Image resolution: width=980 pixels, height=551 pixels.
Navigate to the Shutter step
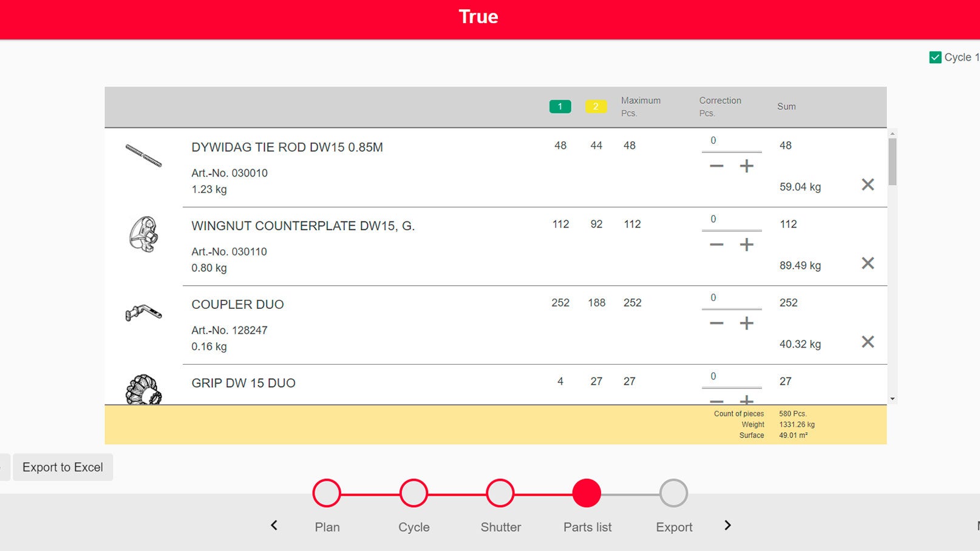(x=500, y=493)
